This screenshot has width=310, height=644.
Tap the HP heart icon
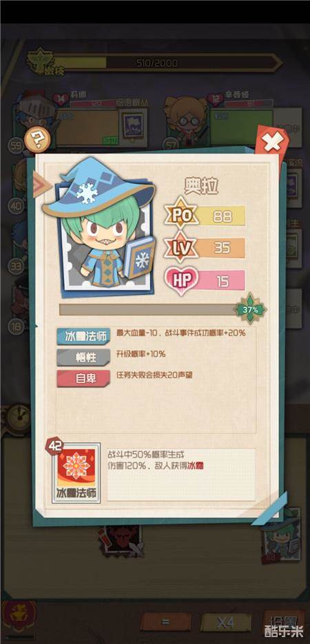coord(181,280)
